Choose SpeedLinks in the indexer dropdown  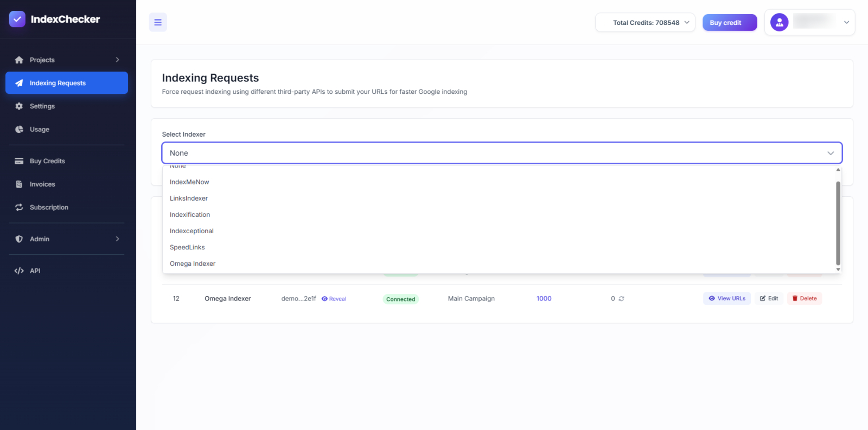(x=187, y=247)
